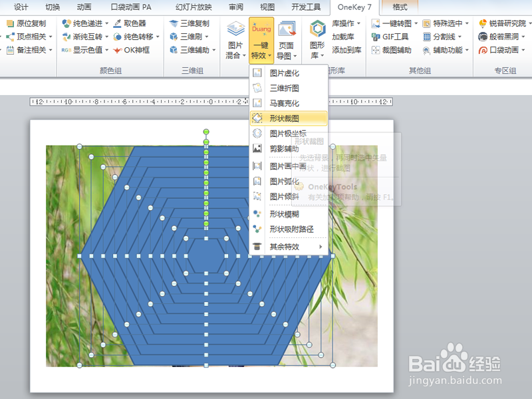Image resolution: width=532 pixels, height=399 pixels.
Task: Choose 形状吸附路径 menu item
Action: [289, 229]
